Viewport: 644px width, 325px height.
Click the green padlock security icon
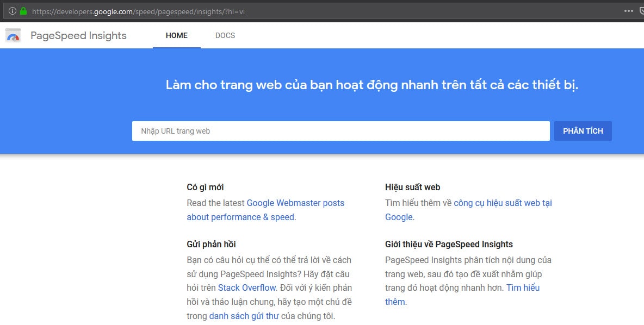click(23, 11)
